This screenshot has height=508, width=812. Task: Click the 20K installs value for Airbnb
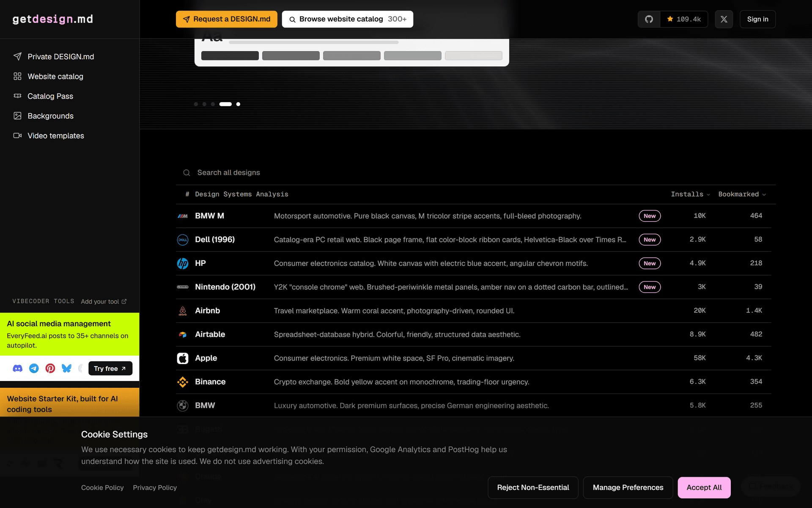pos(700,311)
